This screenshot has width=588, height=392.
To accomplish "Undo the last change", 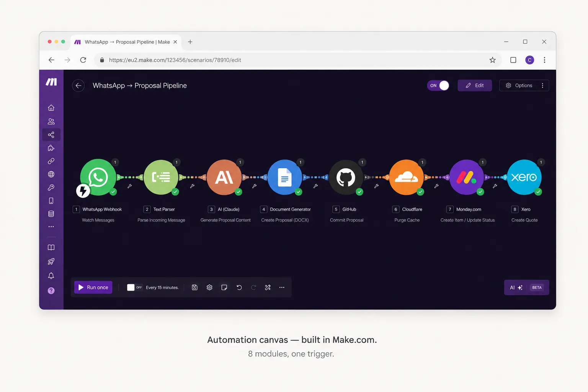I will (239, 287).
